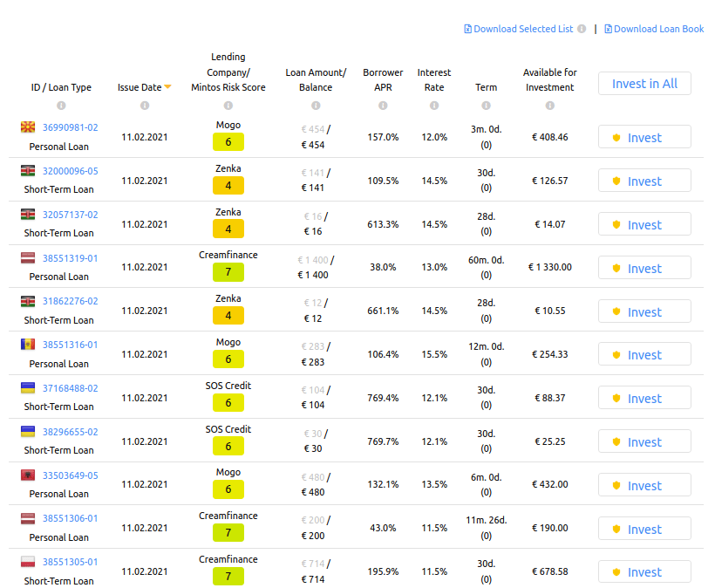Click info icon under ID / Loan Type
Screen dimensions: 715x588
tap(61, 106)
